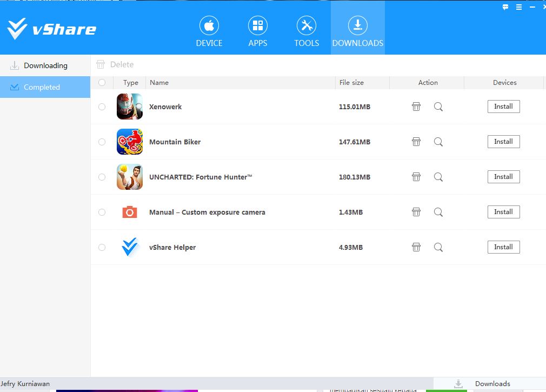Switch to the Downloading tab

[x=45, y=65]
